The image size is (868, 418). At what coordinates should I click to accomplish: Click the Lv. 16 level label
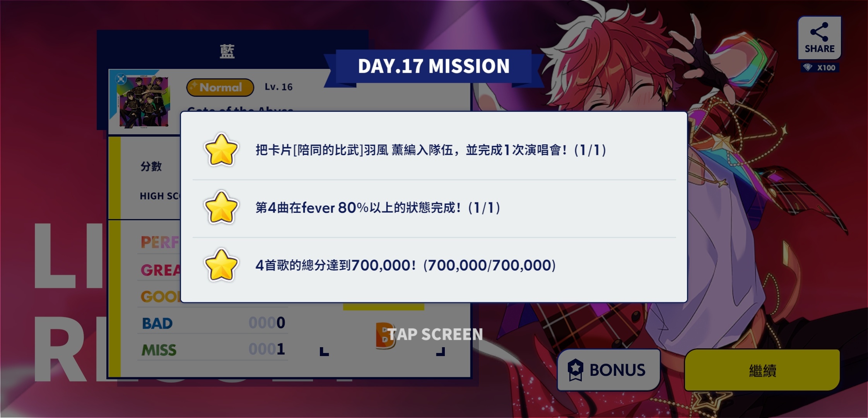(x=279, y=87)
